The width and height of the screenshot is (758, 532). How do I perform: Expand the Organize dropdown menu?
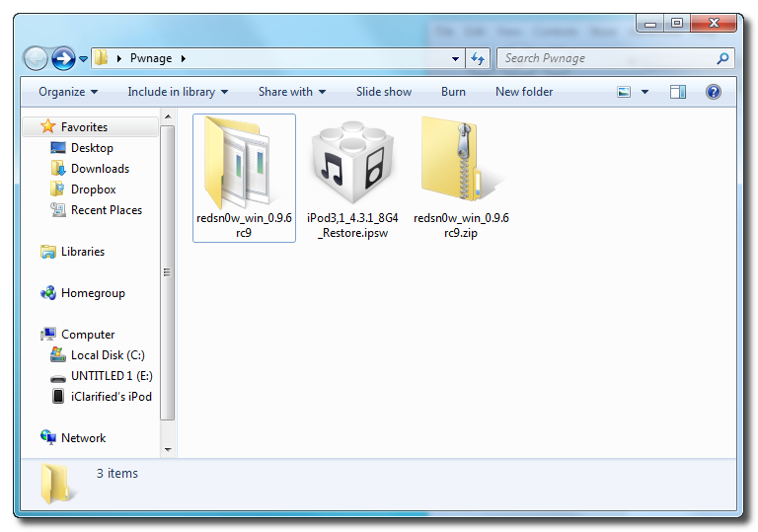tap(67, 92)
